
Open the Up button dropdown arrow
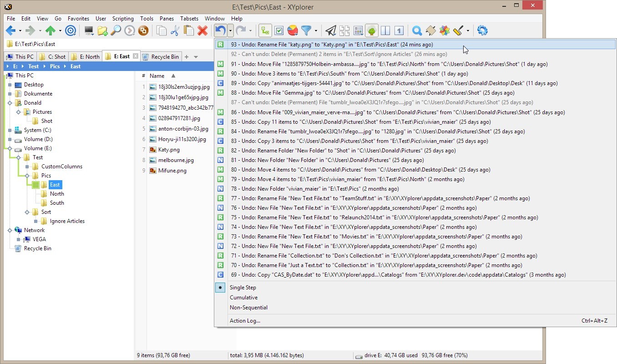coord(60,31)
